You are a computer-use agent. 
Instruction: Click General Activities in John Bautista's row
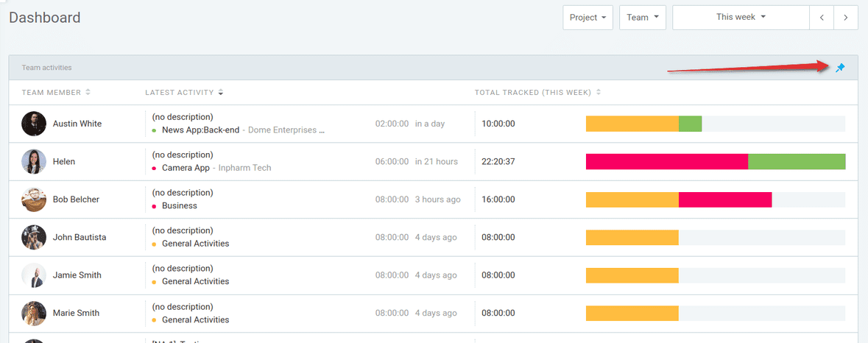(195, 244)
